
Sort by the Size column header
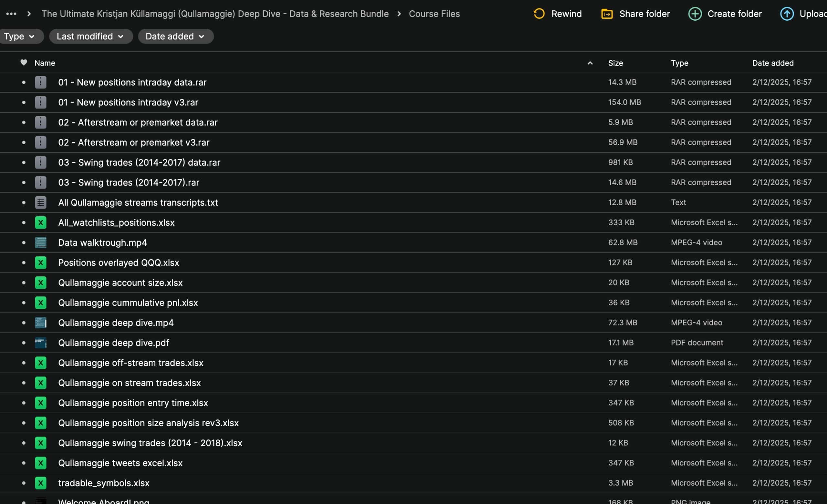(x=615, y=63)
